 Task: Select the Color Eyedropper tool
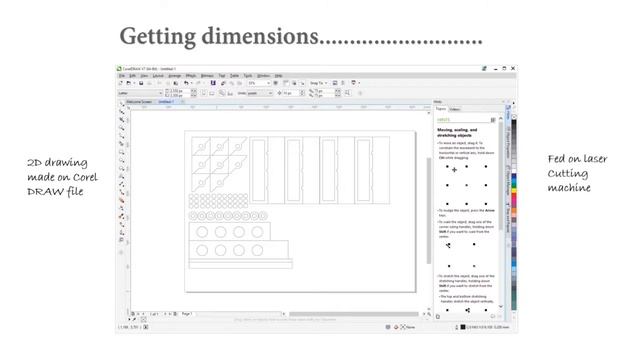(122, 216)
